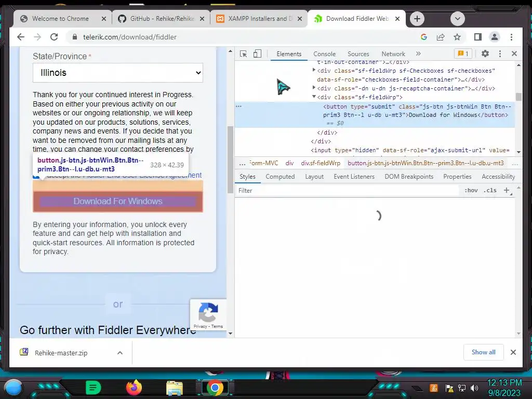Toggle the :hov element state

coord(471,190)
